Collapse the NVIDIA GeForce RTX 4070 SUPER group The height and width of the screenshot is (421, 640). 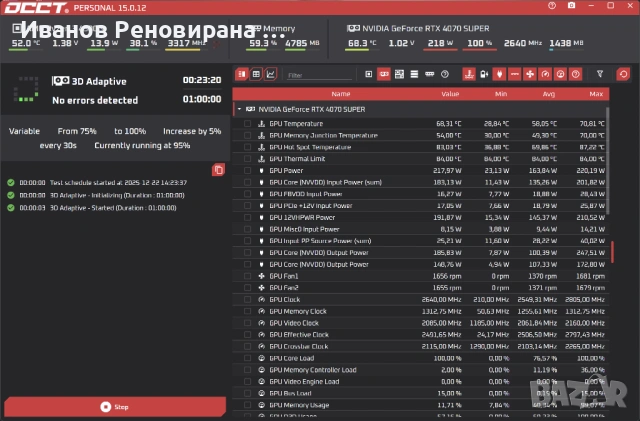pyautogui.click(x=240, y=109)
